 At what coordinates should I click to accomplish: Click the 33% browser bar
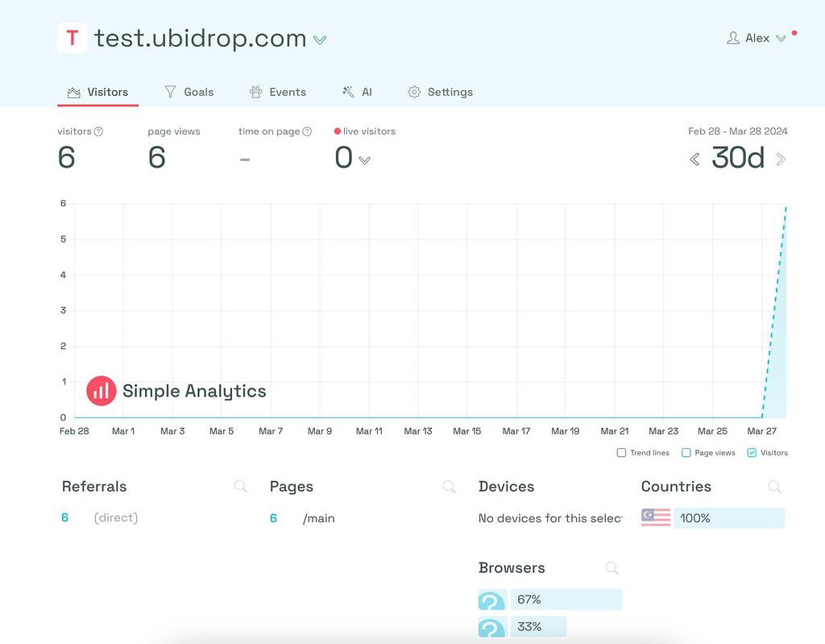click(x=538, y=626)
